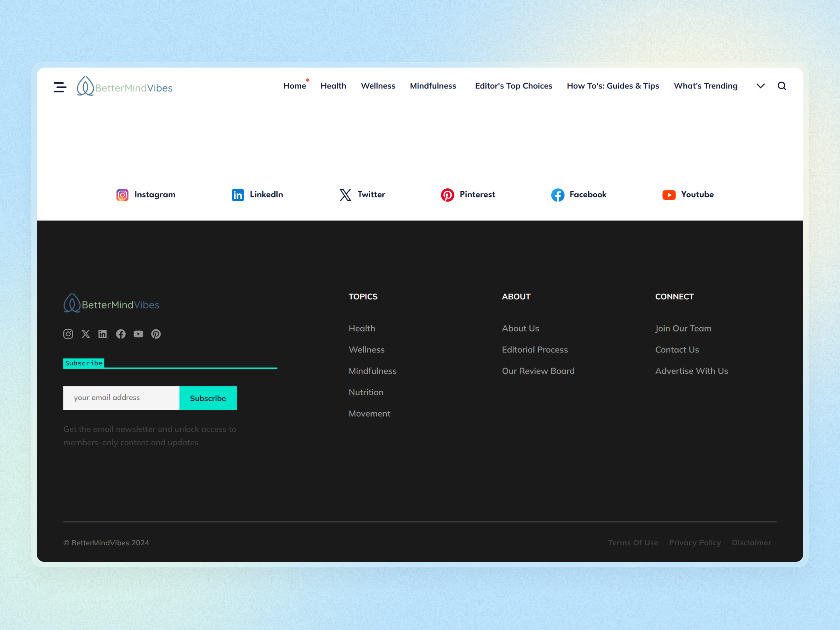Open the Editorial Process footer link
This screenshot has height=630, width=840.
point(535,349)
